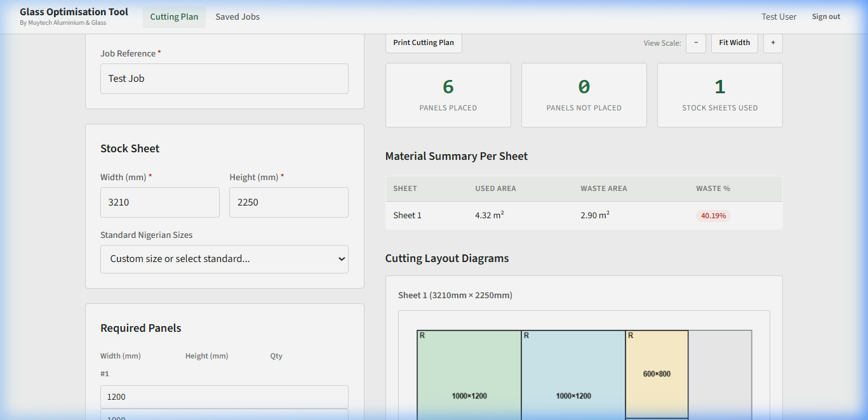This screenshot has height=420, width=868.
Task: Click the Cutting Layout Diagrams heading
Action: pos(447,258)
